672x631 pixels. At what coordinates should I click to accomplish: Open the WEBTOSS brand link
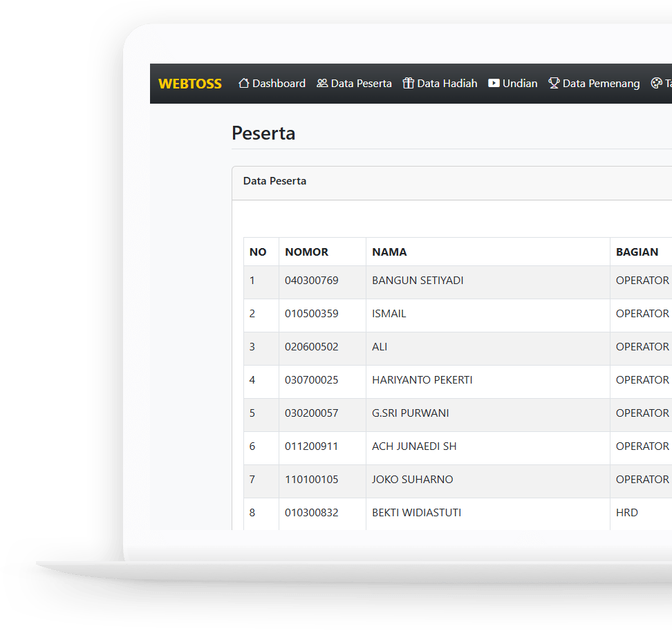[x=190, y=84]
